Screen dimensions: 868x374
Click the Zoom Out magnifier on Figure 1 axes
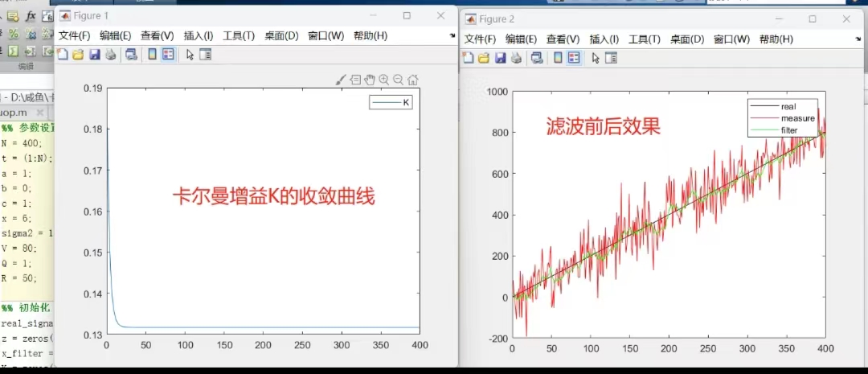point(398,79)
